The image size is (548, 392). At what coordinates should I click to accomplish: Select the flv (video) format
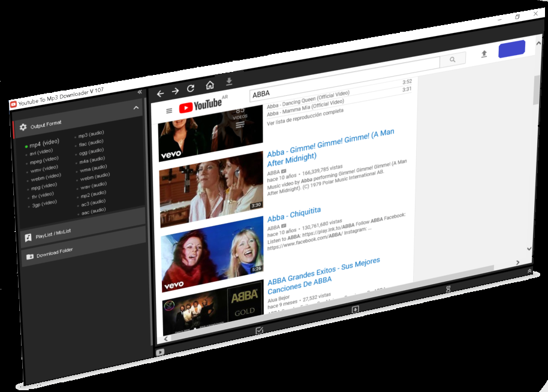43,195
